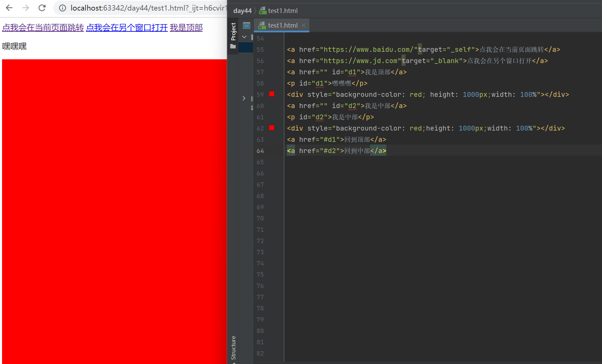
Task: Click the jd.com URL in line 56
Action: click(x=361, y=61)
